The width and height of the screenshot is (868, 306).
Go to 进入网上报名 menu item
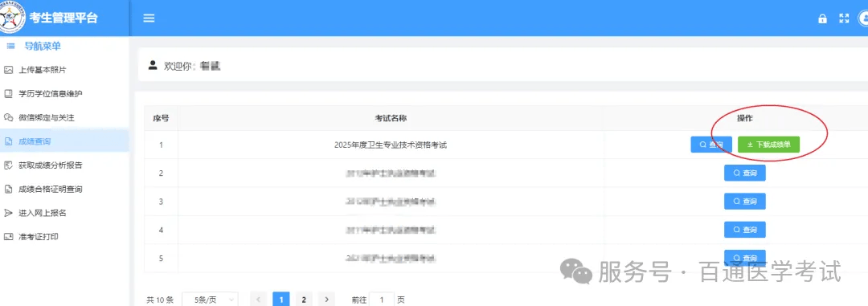point(64,213)
